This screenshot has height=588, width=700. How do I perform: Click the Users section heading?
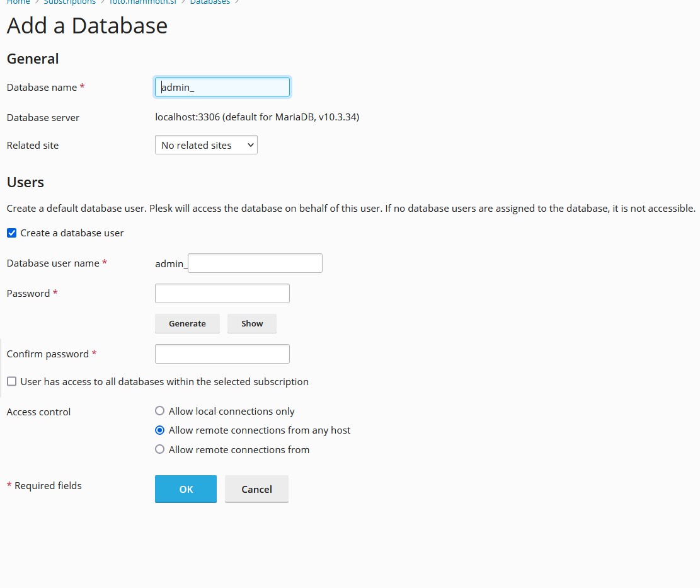tap(25, 182)
